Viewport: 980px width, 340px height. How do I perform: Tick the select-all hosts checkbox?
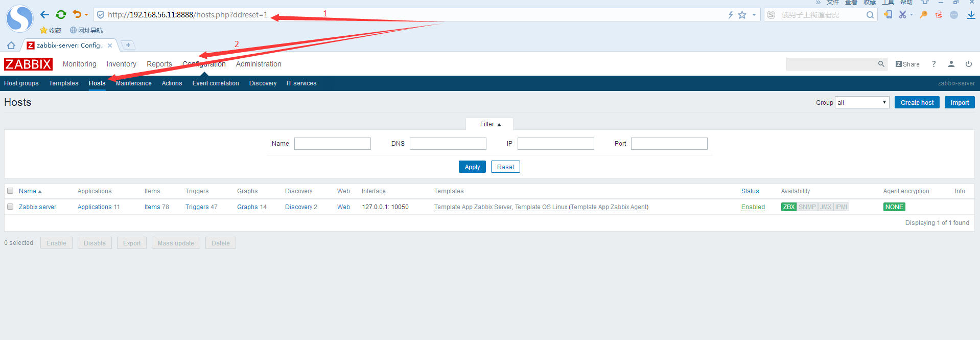(10, 191)
